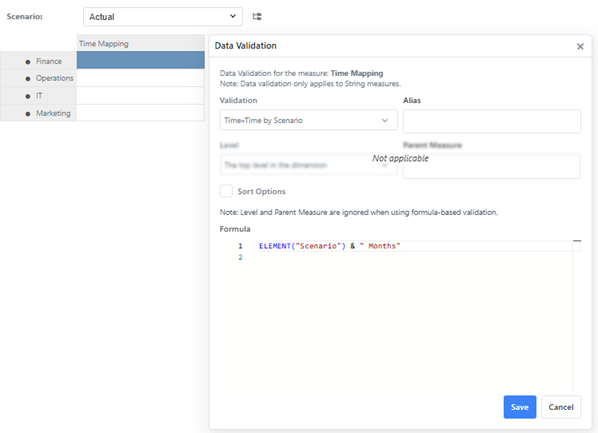Image resolution: width=598 pixels, height=433 pixels.
Task: Select the Time Mapping column header
Action: coord(141,43)
